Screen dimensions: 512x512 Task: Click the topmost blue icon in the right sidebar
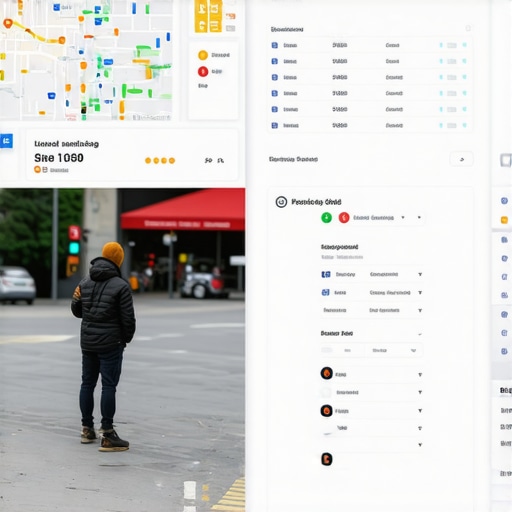(504, 201)
